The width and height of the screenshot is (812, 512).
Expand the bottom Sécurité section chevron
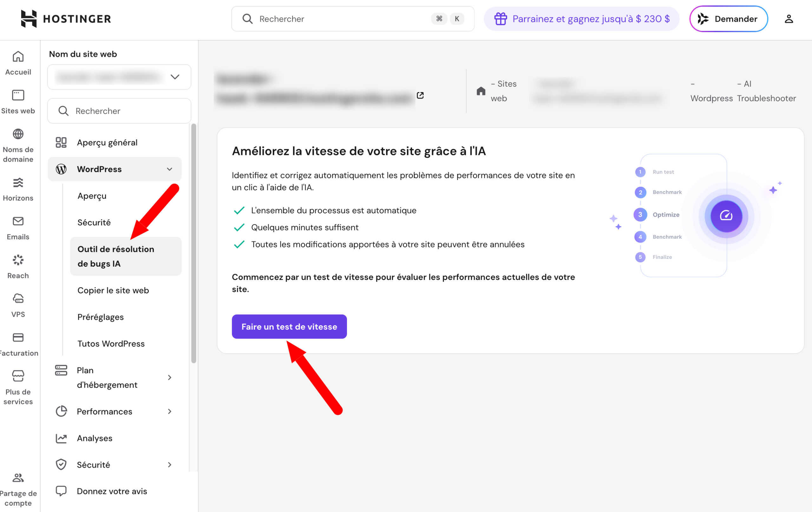point(170,465)
